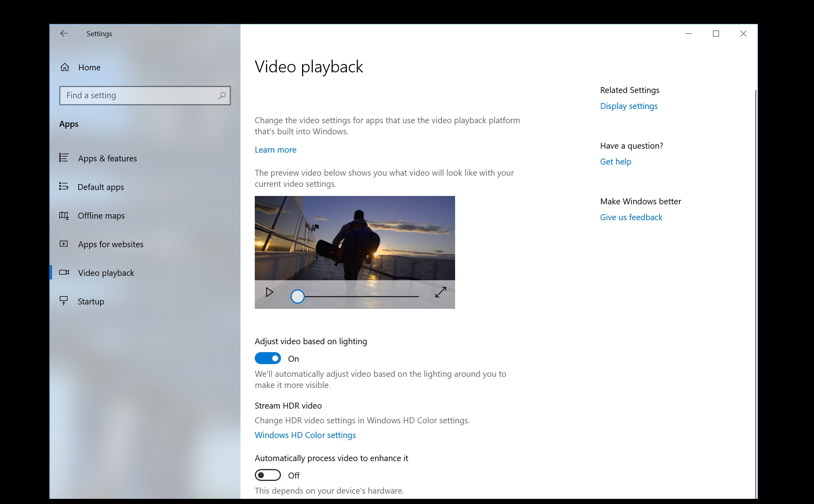Click the Apps for websites icon
The width and height of the screenshot is (814, 504).
click(64, 244)
